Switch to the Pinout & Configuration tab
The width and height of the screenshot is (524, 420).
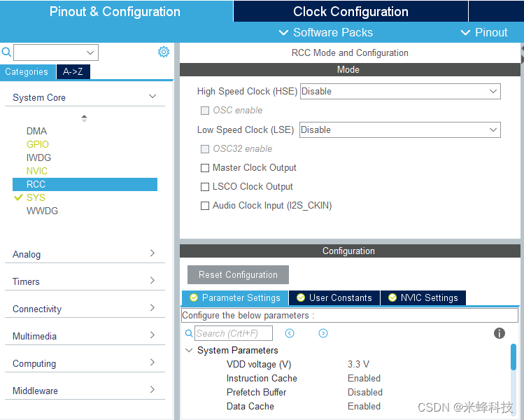pos(115,11)
